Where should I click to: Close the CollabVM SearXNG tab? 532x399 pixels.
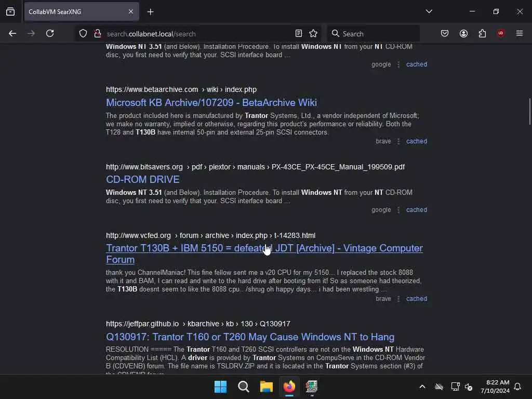tap(130, 11)
